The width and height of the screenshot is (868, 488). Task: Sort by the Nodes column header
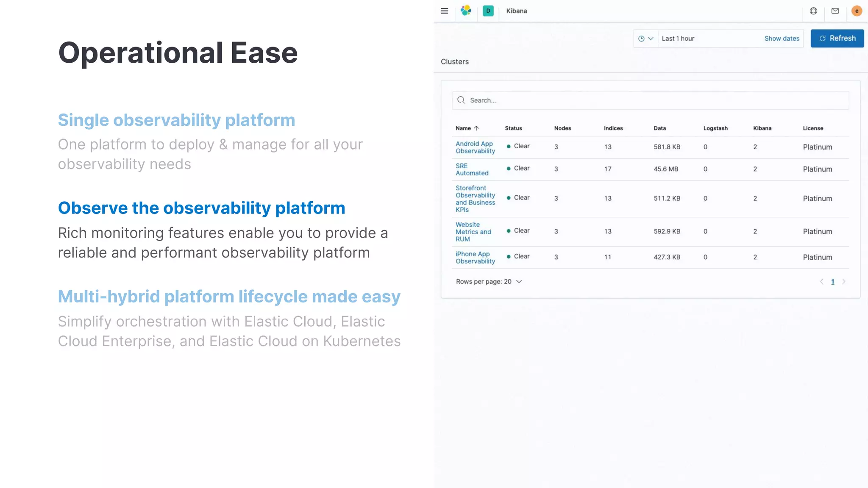[x=562, y=128]
